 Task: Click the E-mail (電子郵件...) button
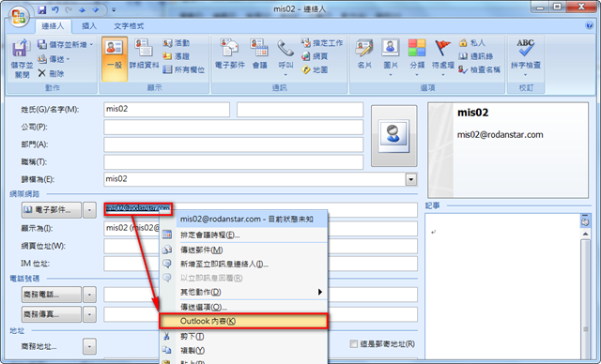coord(52,210)
